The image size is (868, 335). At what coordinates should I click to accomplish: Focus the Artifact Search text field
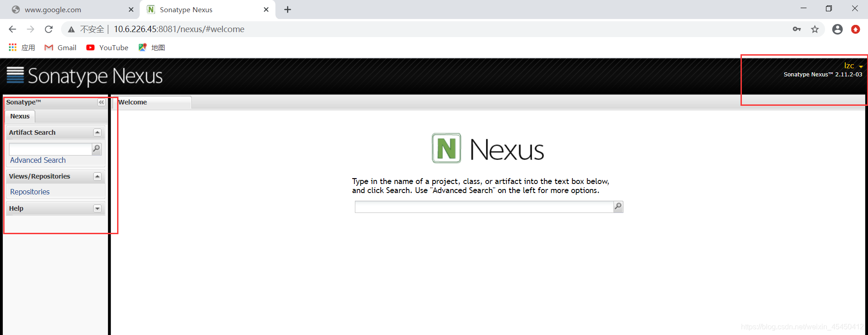(x=50, y=149)
